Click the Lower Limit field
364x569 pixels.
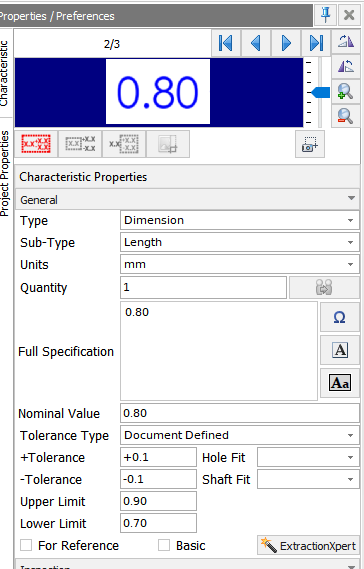pos(158,523)
